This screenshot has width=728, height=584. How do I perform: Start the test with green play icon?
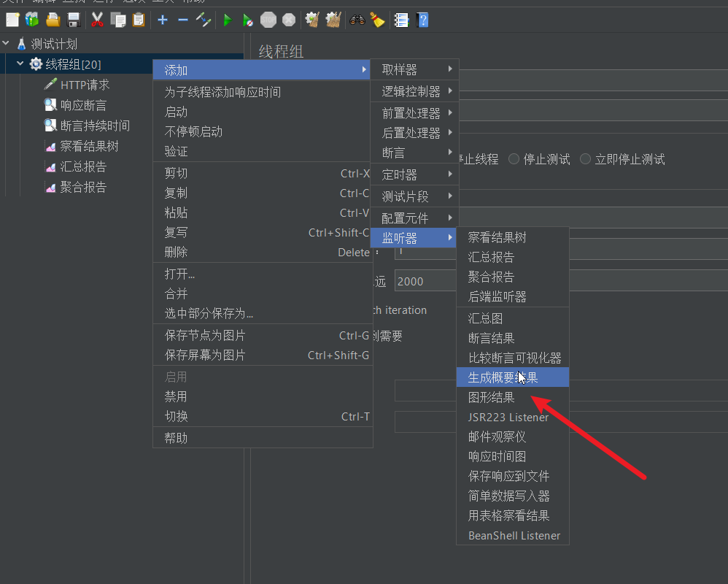pos(228,20)
